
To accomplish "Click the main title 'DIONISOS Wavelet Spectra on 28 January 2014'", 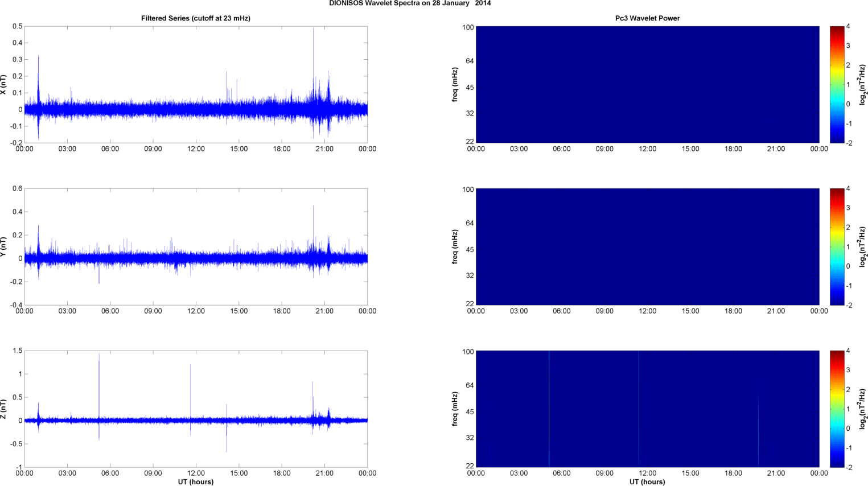I will tap(410, 3).
